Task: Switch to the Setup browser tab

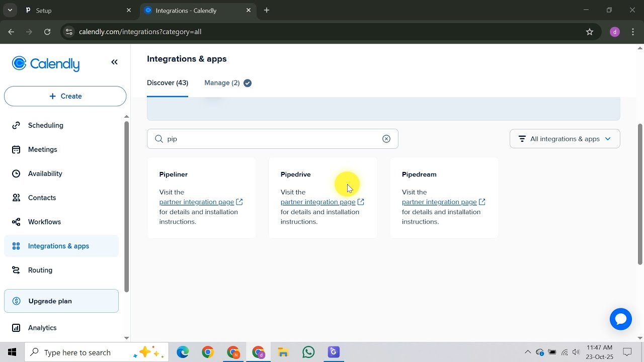Action: pyautogui.click(x=78, y=10)
